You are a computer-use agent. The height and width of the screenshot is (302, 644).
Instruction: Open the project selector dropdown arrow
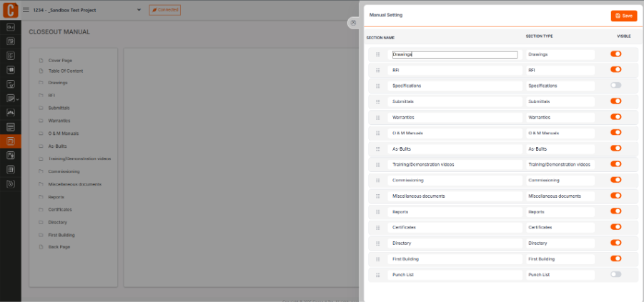pyautogui.click(x=139, y=10)
